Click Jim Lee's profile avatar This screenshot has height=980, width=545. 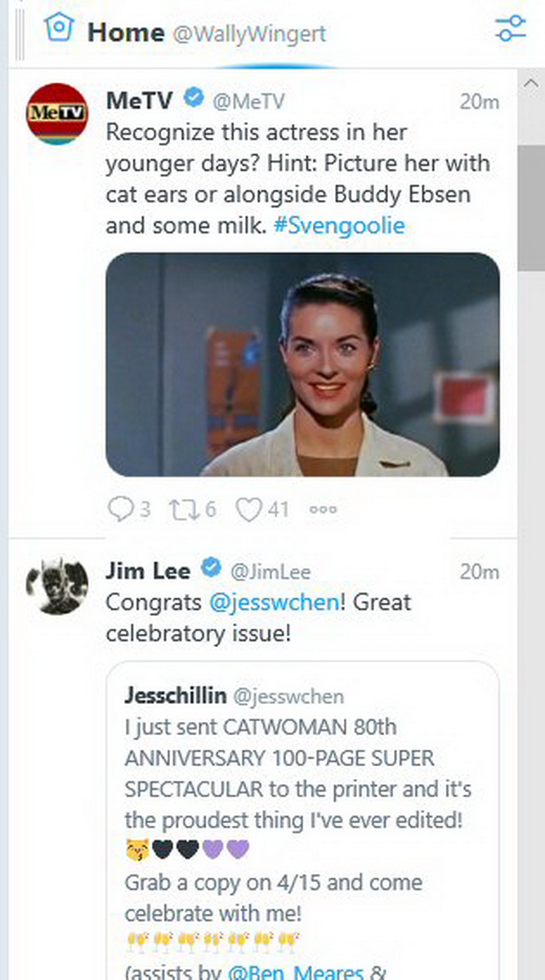click(56, 585)
